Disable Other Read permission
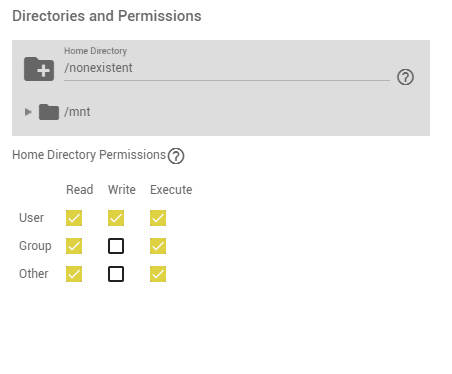The height and width of the screenshot is (374, 452). point(74,274)
